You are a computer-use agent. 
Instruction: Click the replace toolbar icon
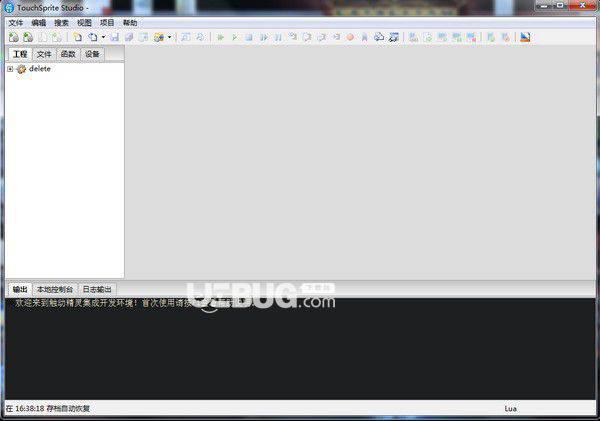pyautogui.click(x=200, y=37)
